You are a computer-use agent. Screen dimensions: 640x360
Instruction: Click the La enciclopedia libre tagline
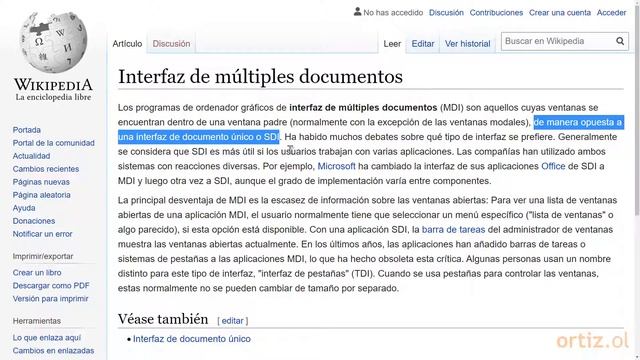tap(53, 97)
